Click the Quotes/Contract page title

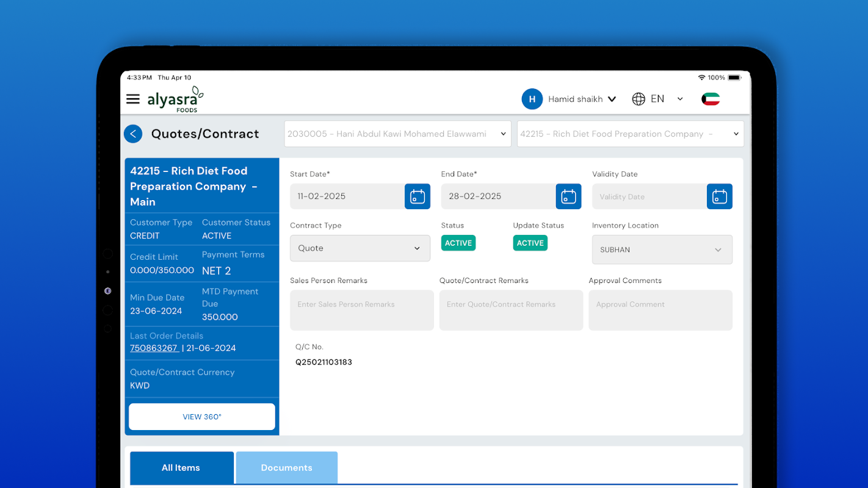[x=205, y=134]
